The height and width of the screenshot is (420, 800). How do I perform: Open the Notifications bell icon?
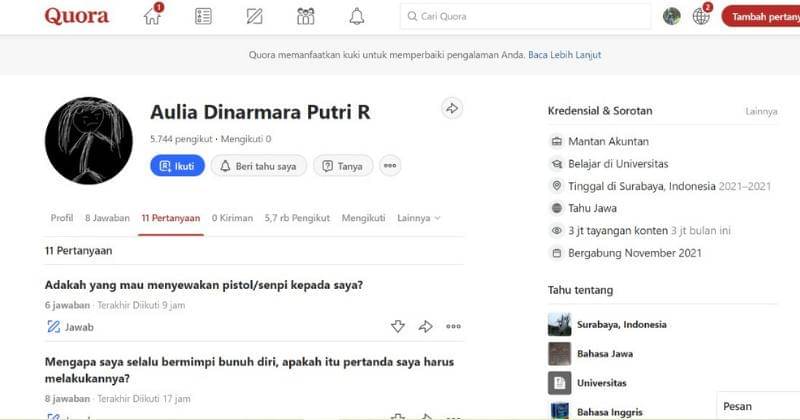(357, 16)
